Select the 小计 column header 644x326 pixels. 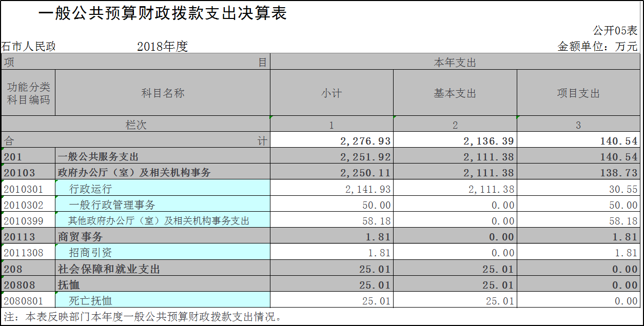331,93
